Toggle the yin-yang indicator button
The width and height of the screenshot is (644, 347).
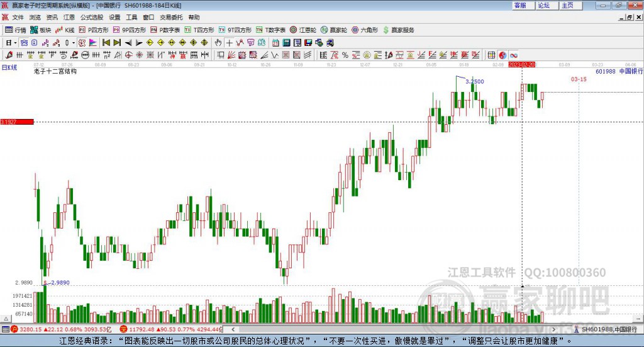[502, 55]
